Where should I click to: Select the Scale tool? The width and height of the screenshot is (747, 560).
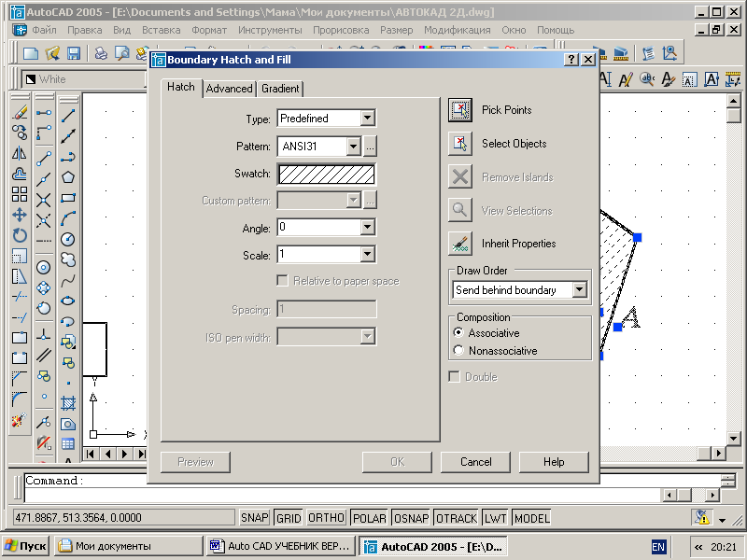pyautogui.click(x=20, y=256)
